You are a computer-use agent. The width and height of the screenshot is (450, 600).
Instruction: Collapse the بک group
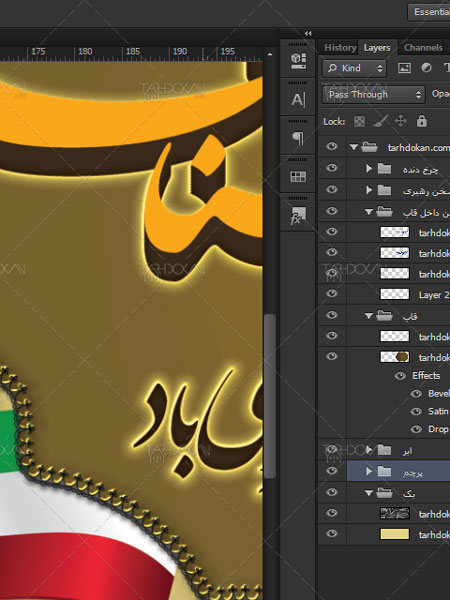pos(368,493)
